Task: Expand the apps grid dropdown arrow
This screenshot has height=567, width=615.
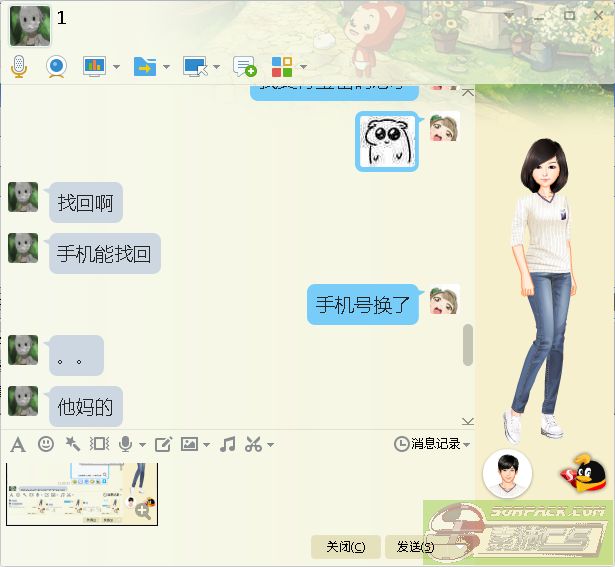Action: click(x=303, y=67)
